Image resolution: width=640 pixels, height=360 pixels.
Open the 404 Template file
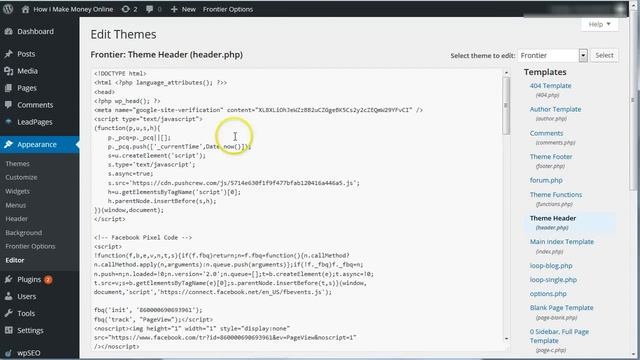point(550,86)
